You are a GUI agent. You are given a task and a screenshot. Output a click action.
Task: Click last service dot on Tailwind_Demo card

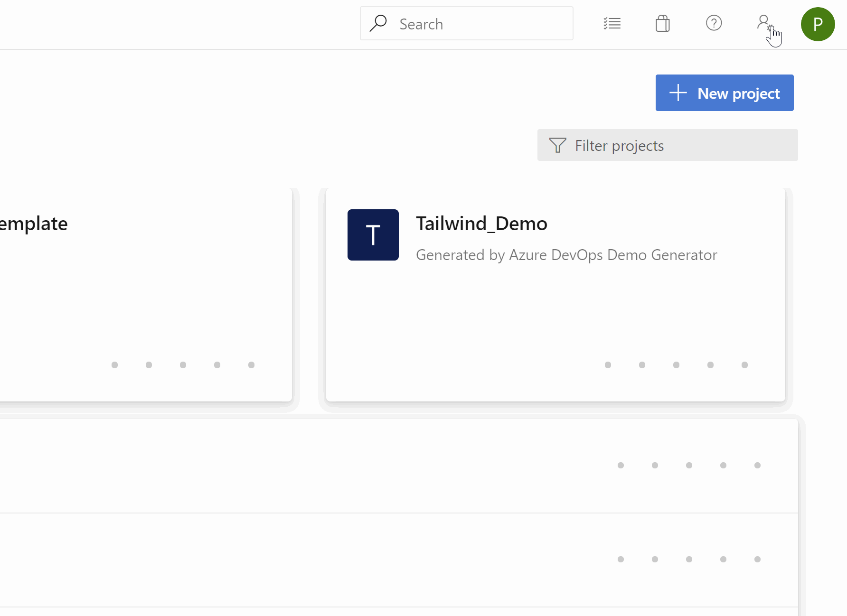coord(744,365)
